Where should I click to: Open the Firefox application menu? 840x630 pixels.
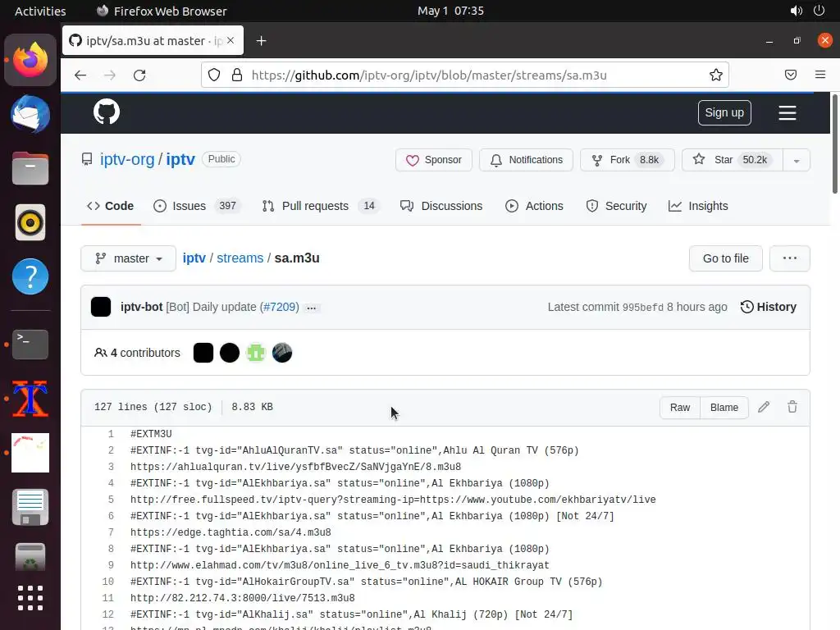(x=819, y=75)
